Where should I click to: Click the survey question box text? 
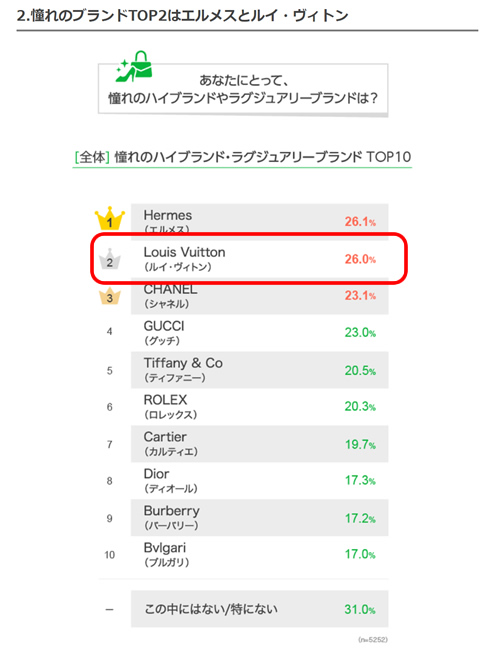243,89
